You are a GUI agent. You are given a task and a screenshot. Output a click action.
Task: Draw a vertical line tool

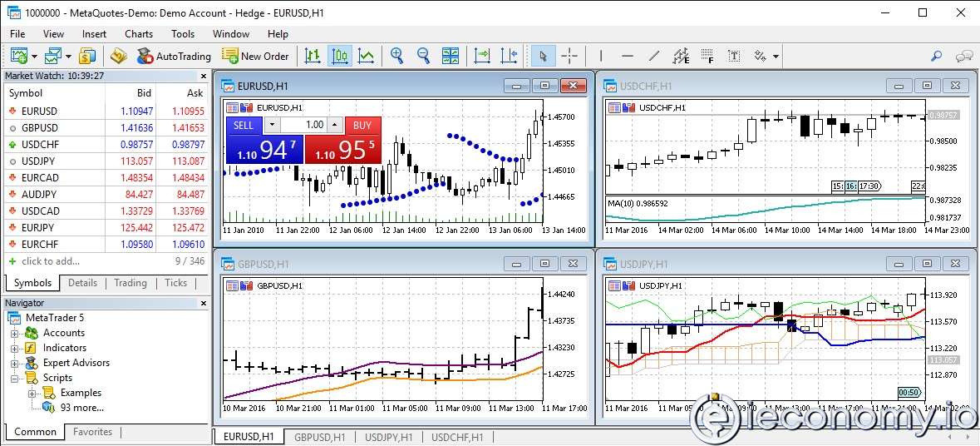600,56
